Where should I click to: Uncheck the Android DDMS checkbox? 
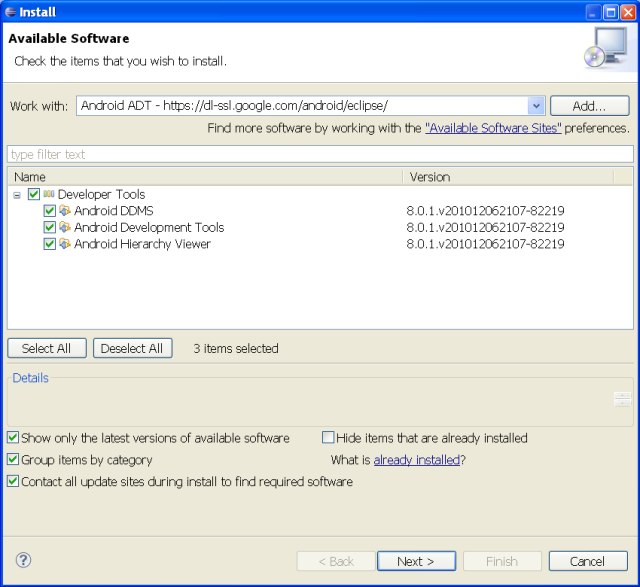click(x=50, y=211)
